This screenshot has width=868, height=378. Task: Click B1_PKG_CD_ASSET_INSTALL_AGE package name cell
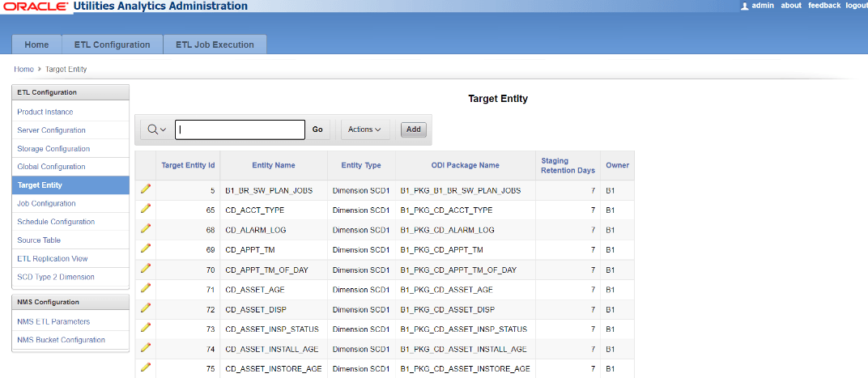465,349
